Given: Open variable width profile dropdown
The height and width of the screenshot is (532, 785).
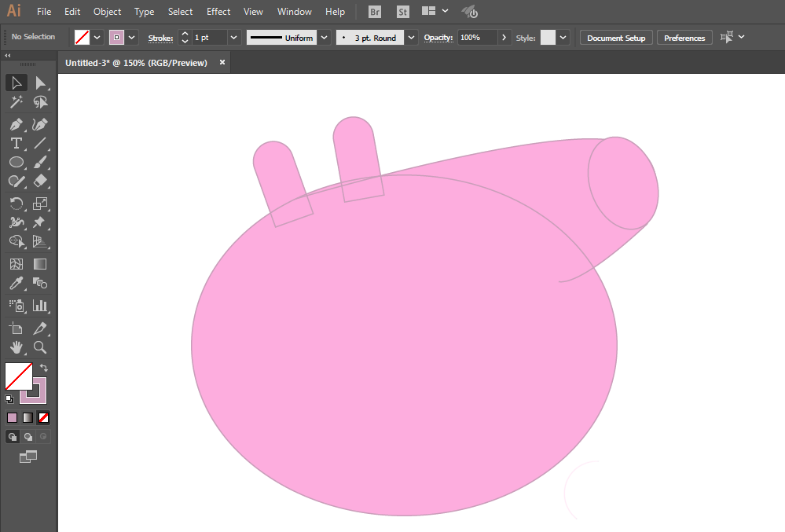Looking at the screenshot, I should pyautogui.click(x=325, y=38).
